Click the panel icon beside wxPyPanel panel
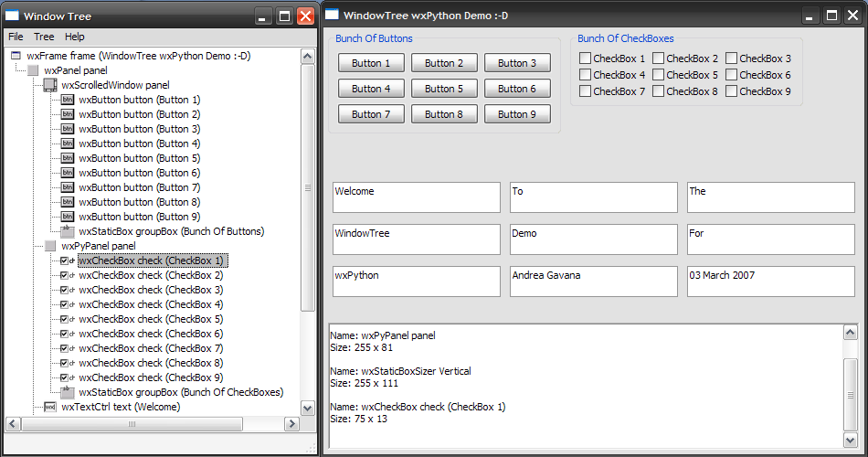The image size is (868, 457). tap(50, 246)
